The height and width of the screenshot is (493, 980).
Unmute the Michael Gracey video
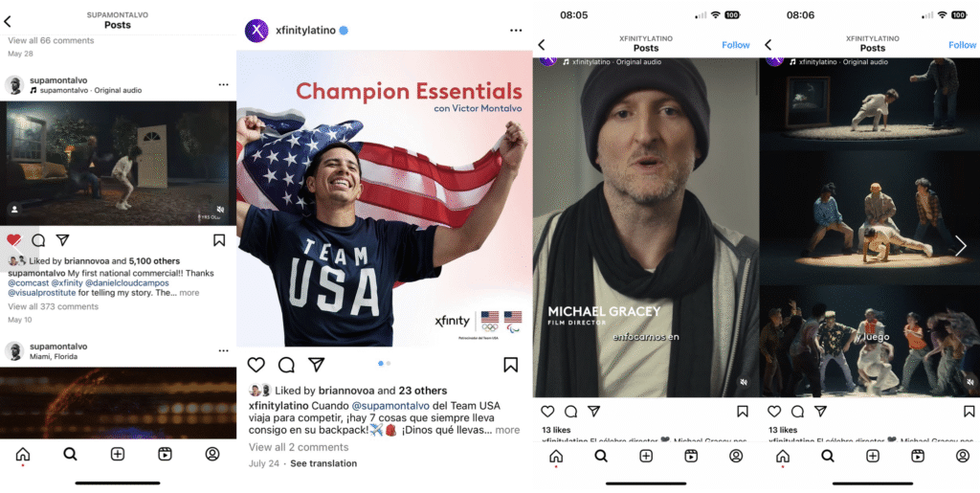click(x=743, y=382)
